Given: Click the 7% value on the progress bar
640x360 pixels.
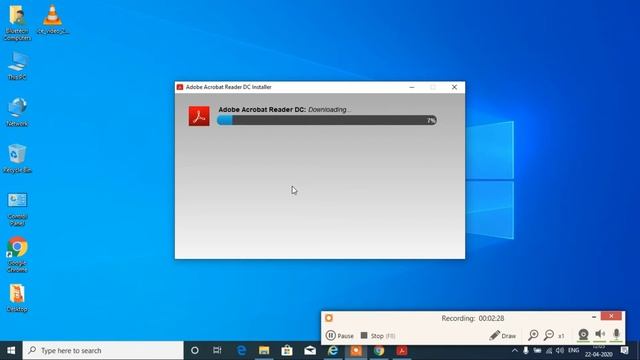Looking at the screenshot, I should [x=431, y=120].
